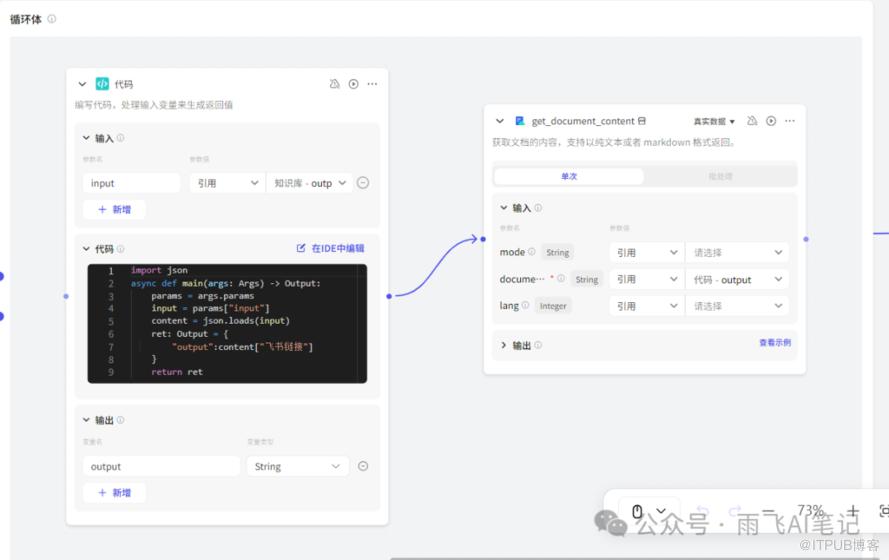This screenshot has width=889, height=560.
Task: Click 新增 under the 输出 variables
Action: 115,493
